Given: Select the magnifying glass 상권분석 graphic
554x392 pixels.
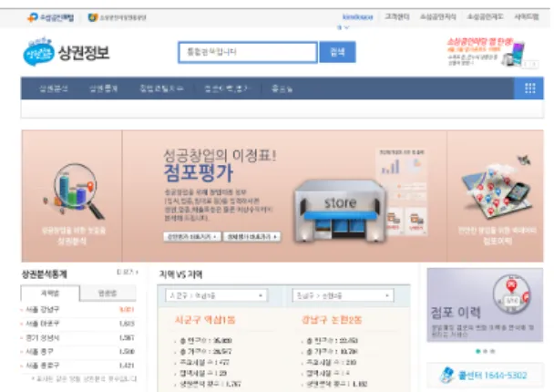Looking at the screenshot, I should (x=74, y=192).
